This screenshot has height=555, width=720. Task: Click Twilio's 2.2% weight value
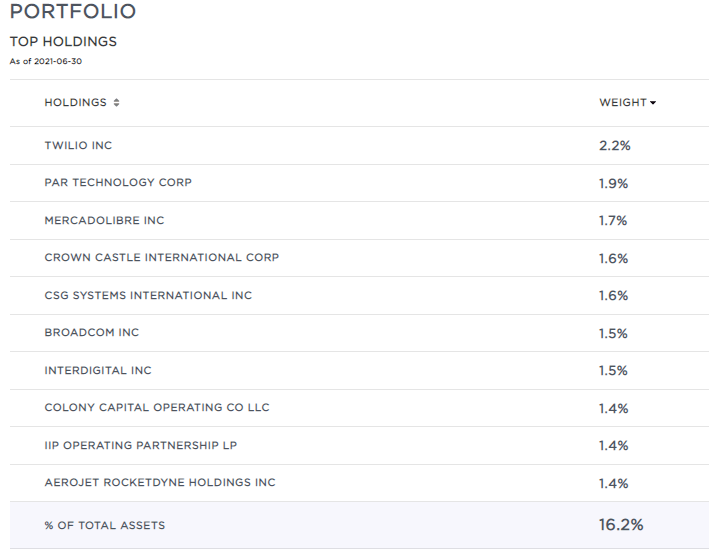tap(614, 146)
